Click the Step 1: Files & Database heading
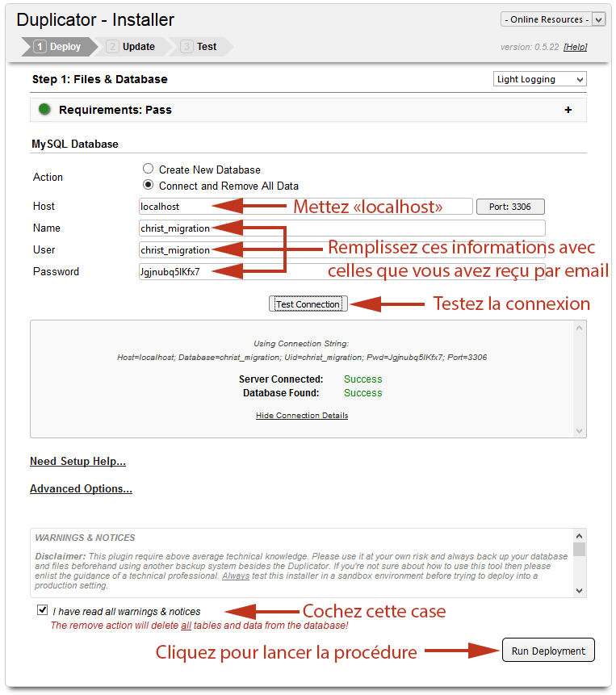The height and width of the screenshot is (695, 616). (100, 79)
